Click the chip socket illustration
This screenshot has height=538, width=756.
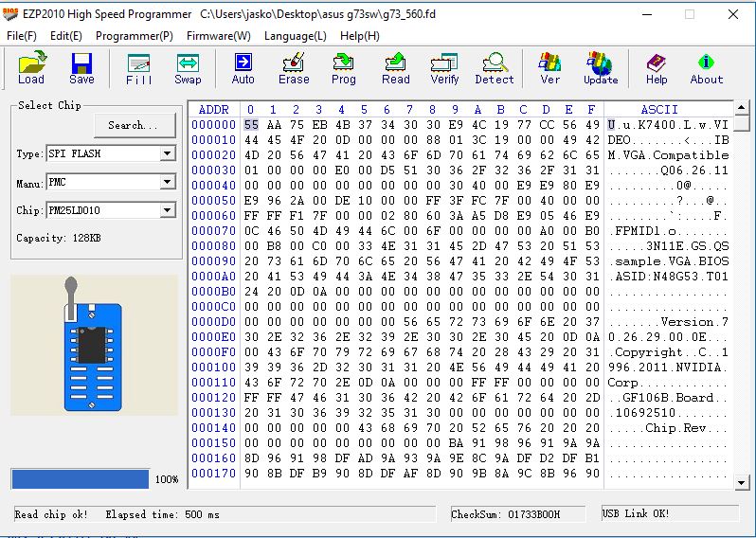(92, 344)
